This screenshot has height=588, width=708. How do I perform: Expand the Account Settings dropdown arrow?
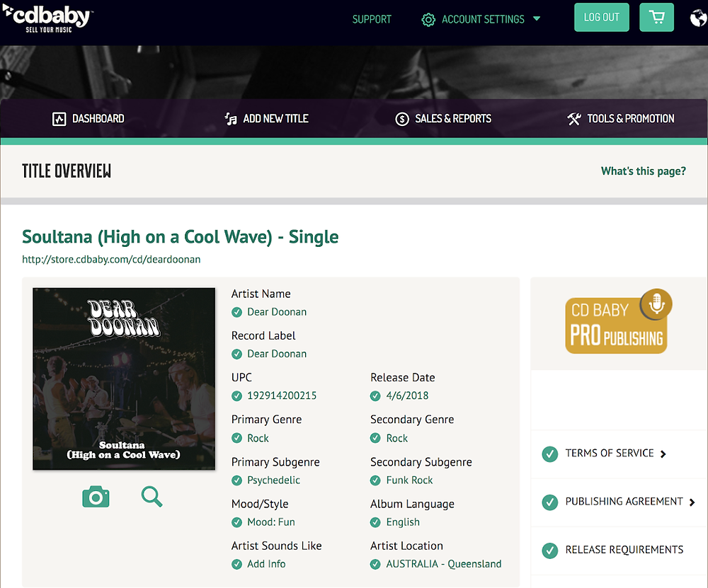pos(537,18)
